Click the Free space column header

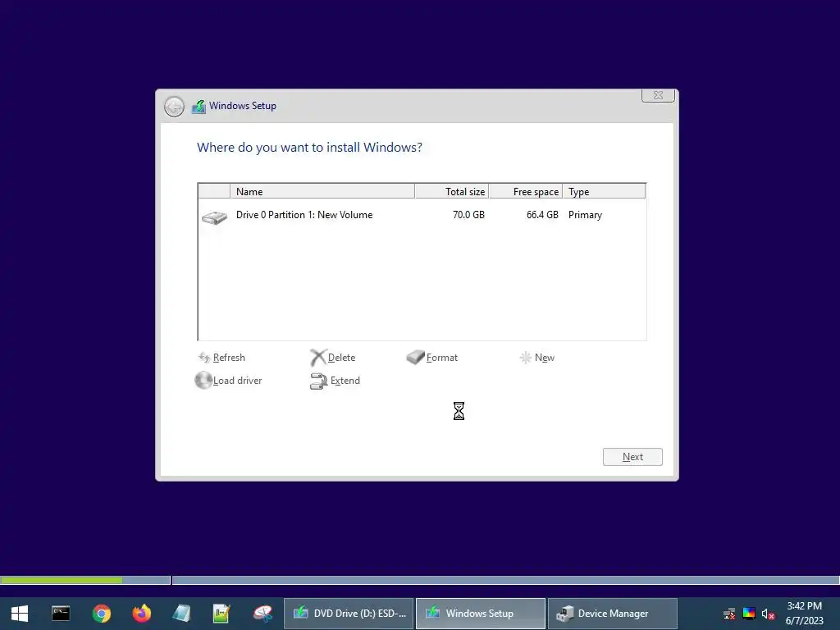(x=526, y=191)
